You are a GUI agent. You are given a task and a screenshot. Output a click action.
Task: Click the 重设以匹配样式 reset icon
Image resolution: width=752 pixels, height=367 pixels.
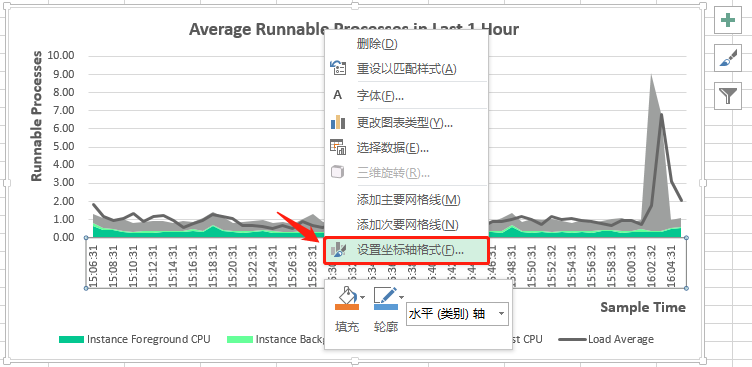click(x=338, y=69)
